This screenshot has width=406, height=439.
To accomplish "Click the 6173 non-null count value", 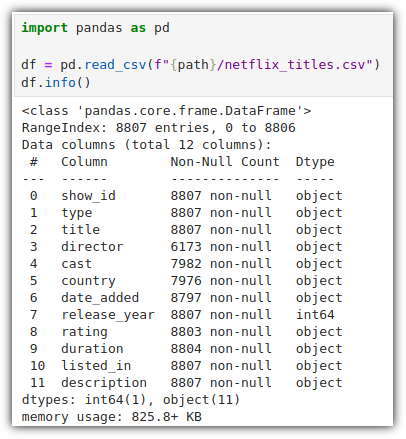I will [221, 247].
